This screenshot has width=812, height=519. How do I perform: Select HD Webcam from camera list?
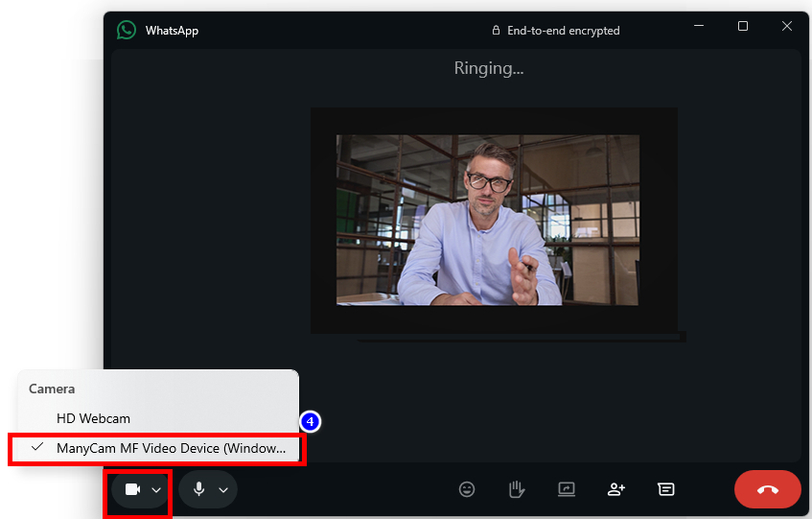coord(93,418)
